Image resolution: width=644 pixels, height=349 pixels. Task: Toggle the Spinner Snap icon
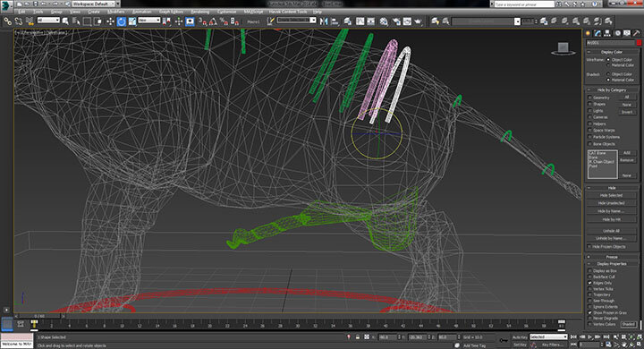click(x=234, y=21)
